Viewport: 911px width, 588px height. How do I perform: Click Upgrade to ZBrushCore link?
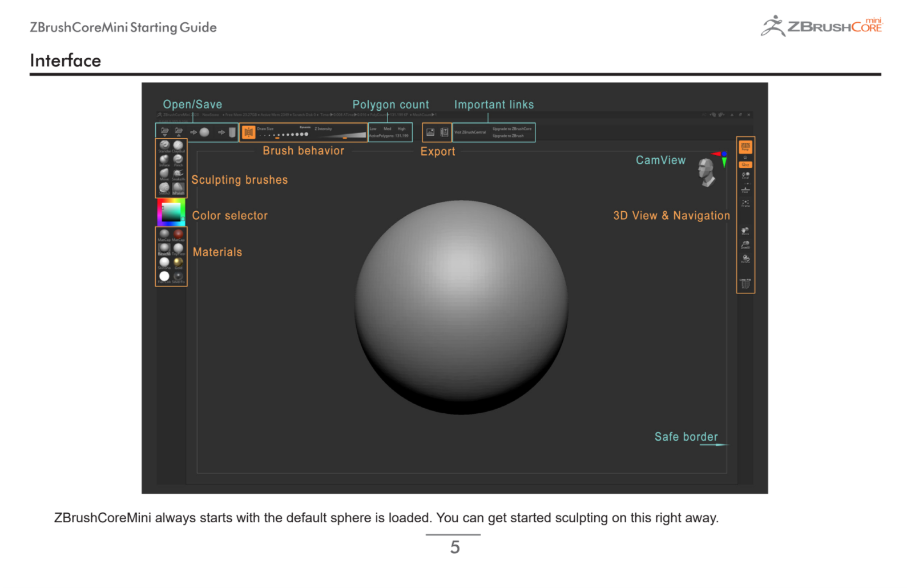pyautogui.click(x=512, y=129)
